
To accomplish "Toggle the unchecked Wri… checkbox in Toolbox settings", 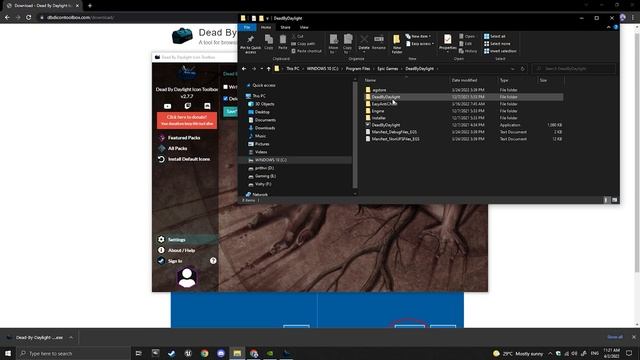I will point(225,87).
